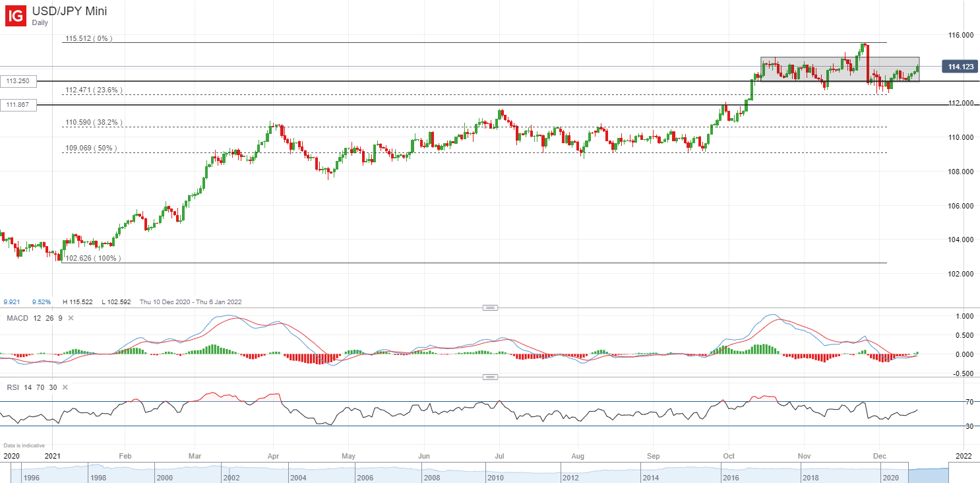Select the 113.250 horizontal level label
980x483 pixels.
18,81
